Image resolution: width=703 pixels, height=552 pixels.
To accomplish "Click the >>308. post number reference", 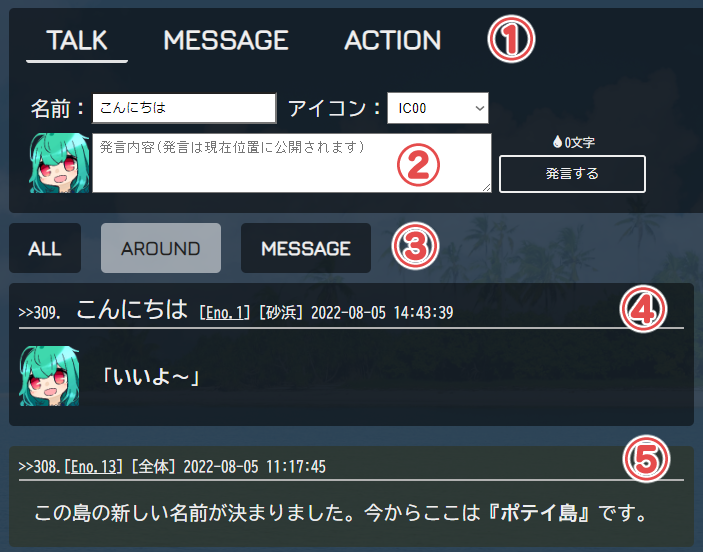I will pyautogui.click(x=39, y=467).
